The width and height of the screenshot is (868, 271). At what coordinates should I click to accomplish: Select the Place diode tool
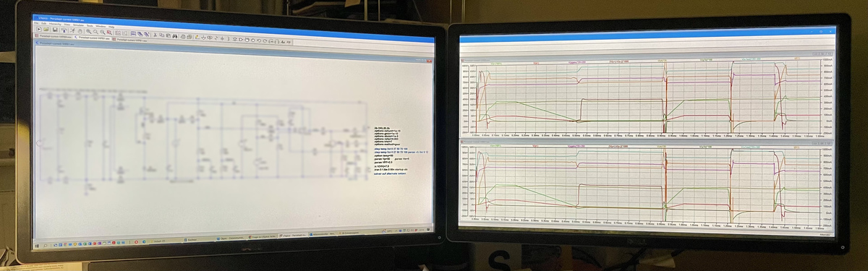click(x=234, y=39)
